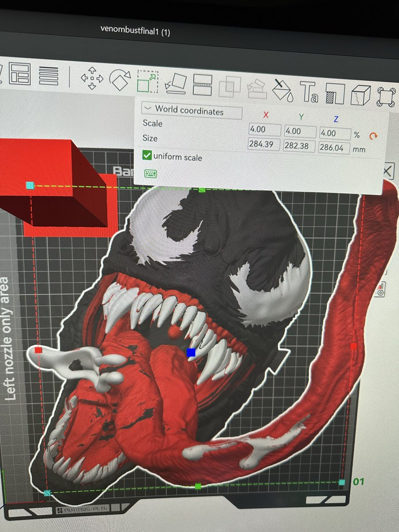Edit the Y scale field
Screen dimensions: 399x532
click(300, 132)
